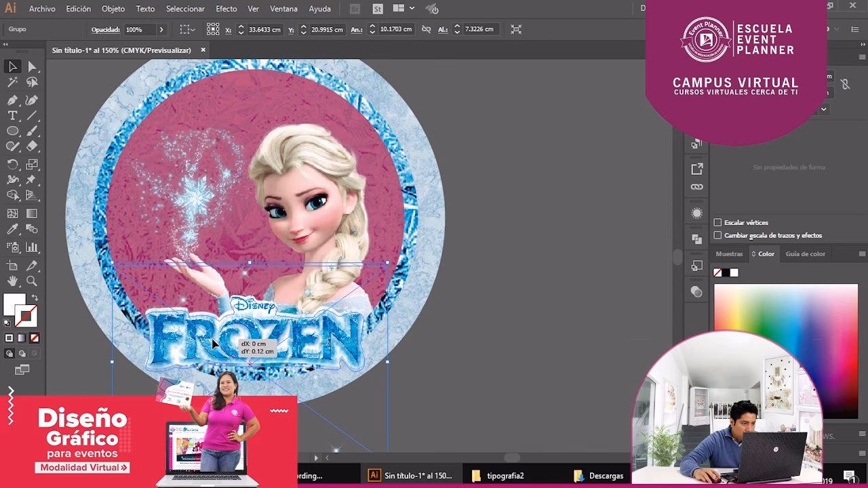This screenshot has width=868, height=488.
Task: Select the Zoom magnifier tool
Action: (32, 281)
